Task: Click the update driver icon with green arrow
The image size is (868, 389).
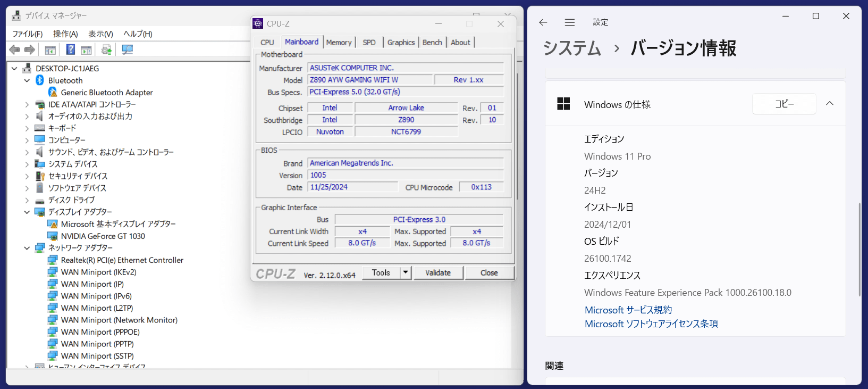Action: pos(106,50)
